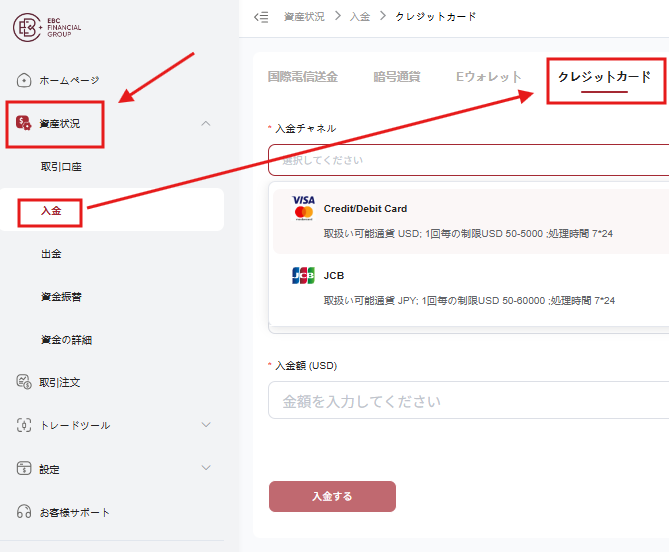Click the USD 50-60000 limit description
Screen dimensions: 669x552
(469, 301)
